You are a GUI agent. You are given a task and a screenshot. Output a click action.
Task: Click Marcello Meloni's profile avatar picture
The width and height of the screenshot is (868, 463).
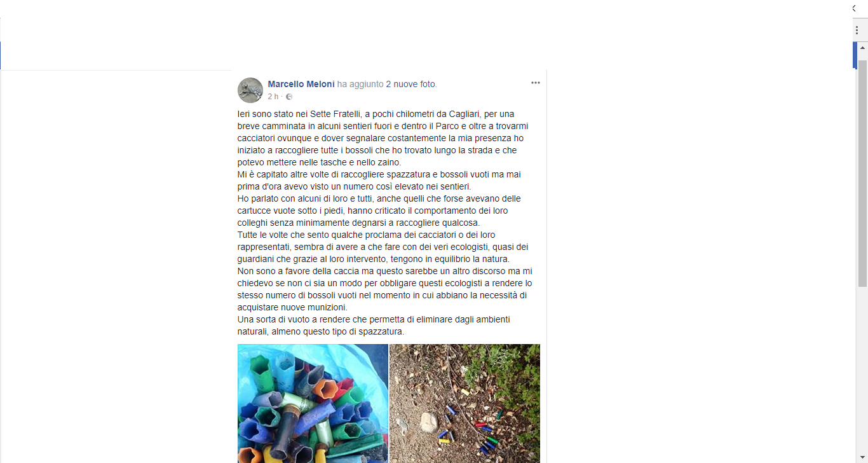250,90
